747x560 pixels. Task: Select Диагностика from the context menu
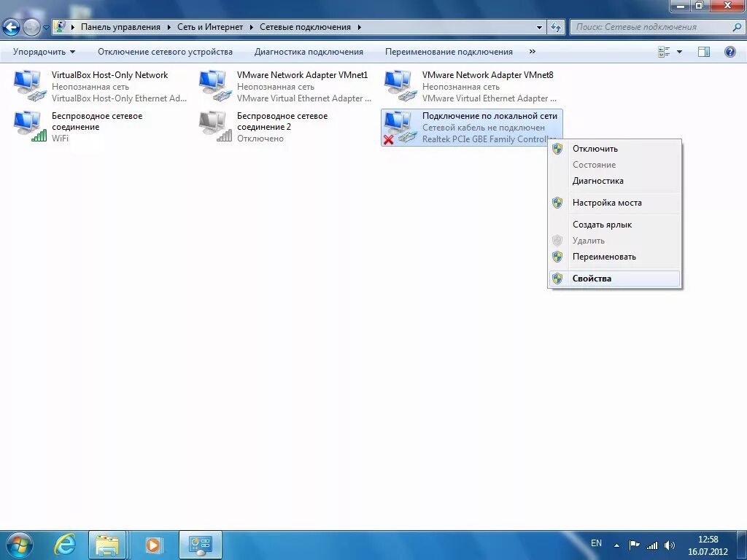click(597, 181)
